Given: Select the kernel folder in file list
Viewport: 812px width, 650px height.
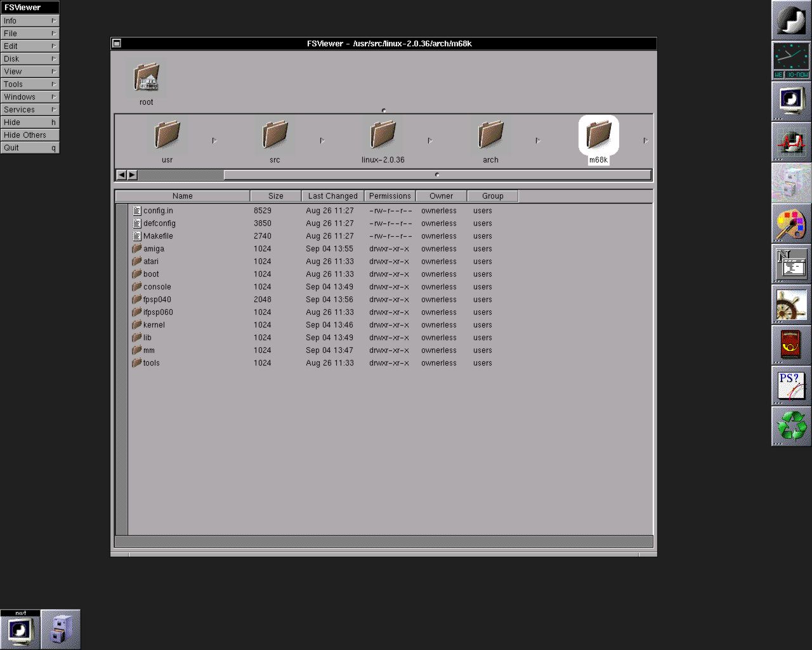Looking at the screenshot, I should [x=154, y=325].
